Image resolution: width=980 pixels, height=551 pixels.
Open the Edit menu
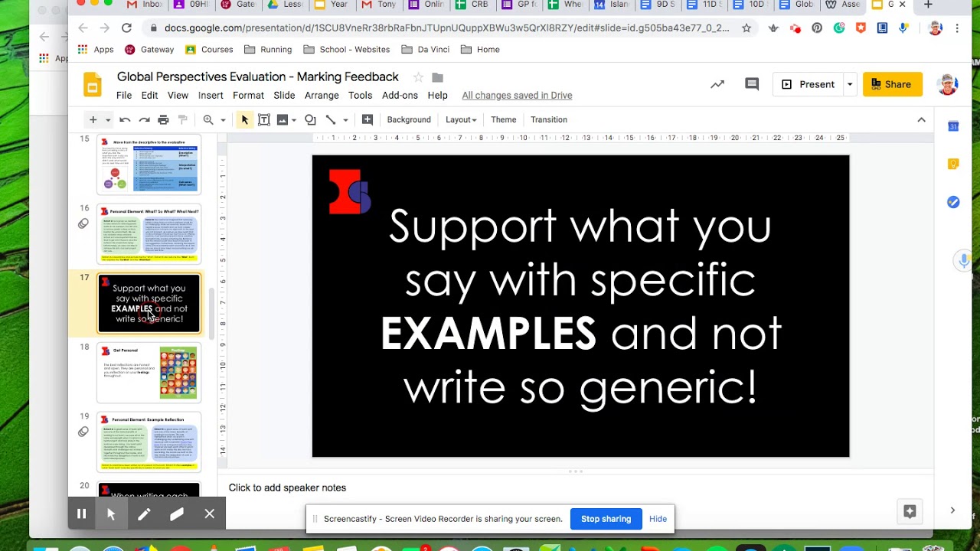point(149,95)
